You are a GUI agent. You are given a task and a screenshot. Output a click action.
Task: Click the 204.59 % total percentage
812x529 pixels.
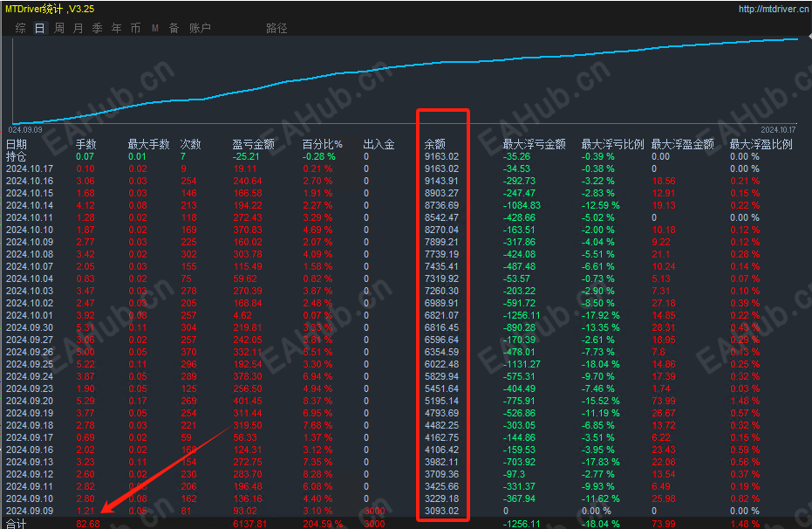point(323,524)
